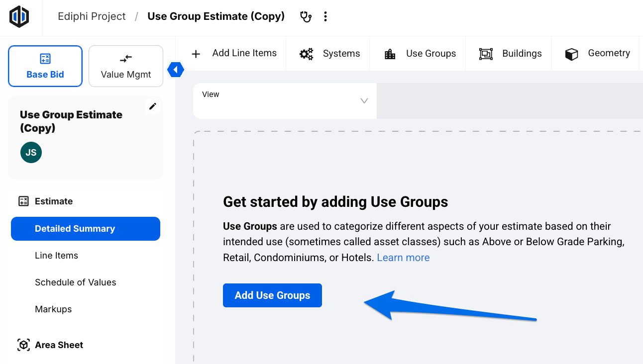Open Geometry from the toolbar
This screenshot has width=643, height=364.
pyautogui.click(x=597, y=53)
